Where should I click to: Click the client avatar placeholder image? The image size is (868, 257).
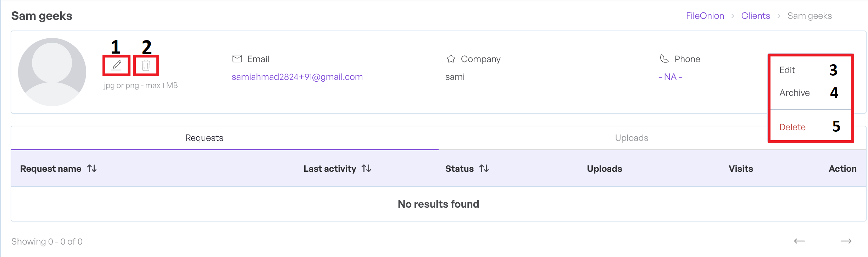point(52,72)
